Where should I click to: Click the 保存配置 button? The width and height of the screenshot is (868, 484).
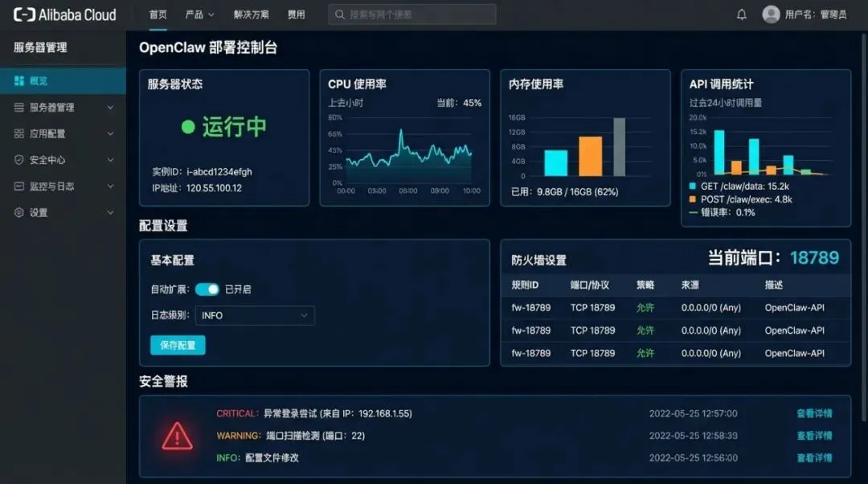178,345
